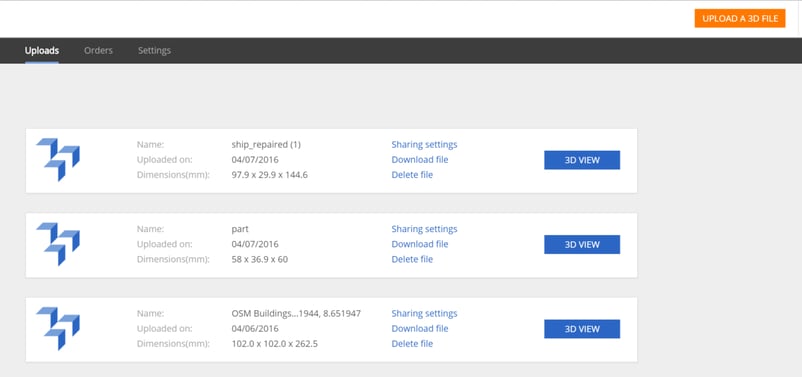Click upload date of part file

(x=255, y=244)
